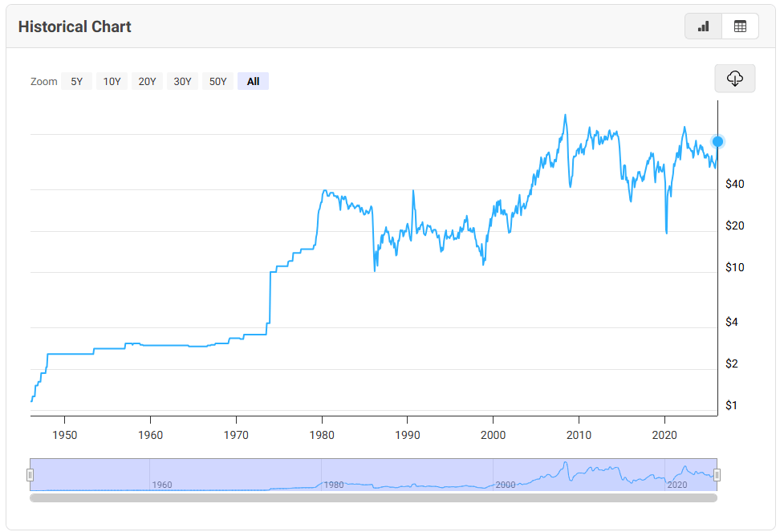Switch to the data table view icon
Viewport: 780px width, 532px height.
[740, 26]
